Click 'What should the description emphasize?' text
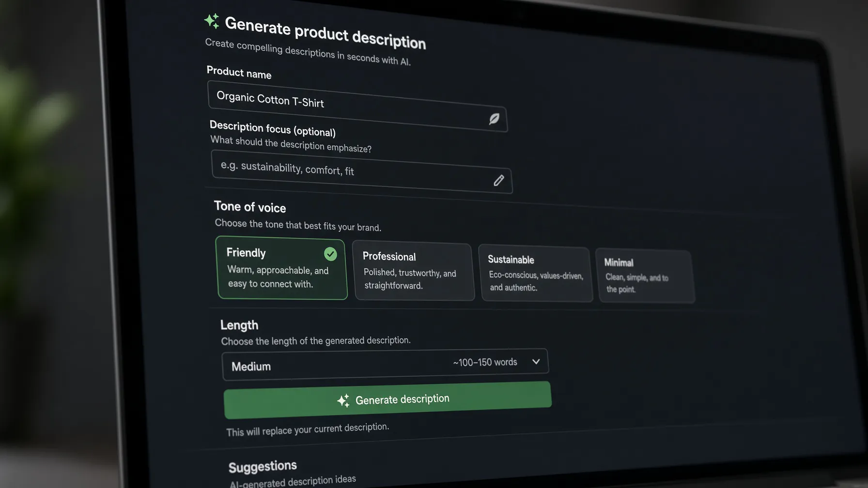Image resolution: width=868 pixels, height=488 pixels. point(291,144)
